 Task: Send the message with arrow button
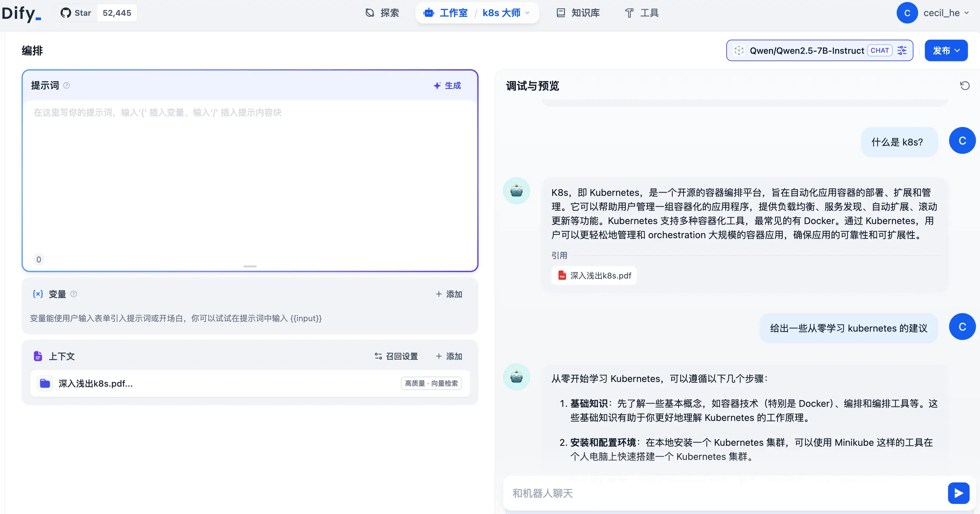958,493
